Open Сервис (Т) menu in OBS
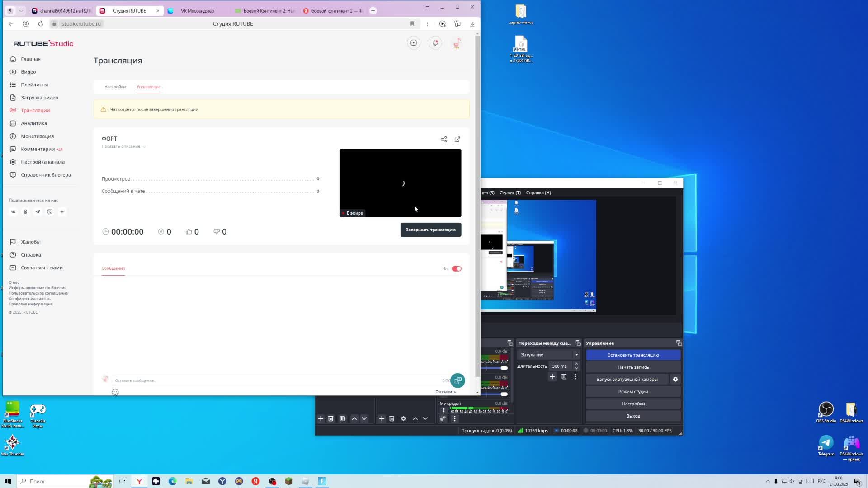 coord(510,193)
